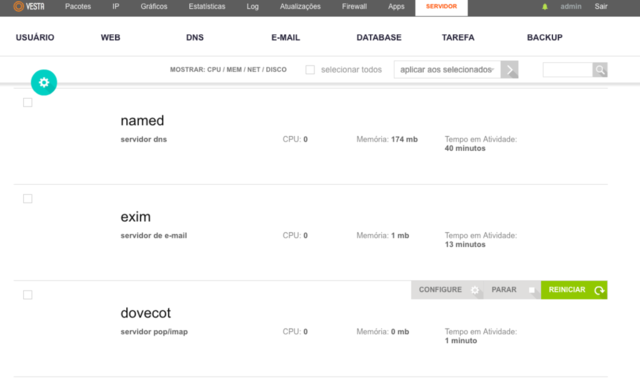This screenshot has width=640, height=383.
Task: Click the '174 mb' memory value
Action: tap(404, 139)
